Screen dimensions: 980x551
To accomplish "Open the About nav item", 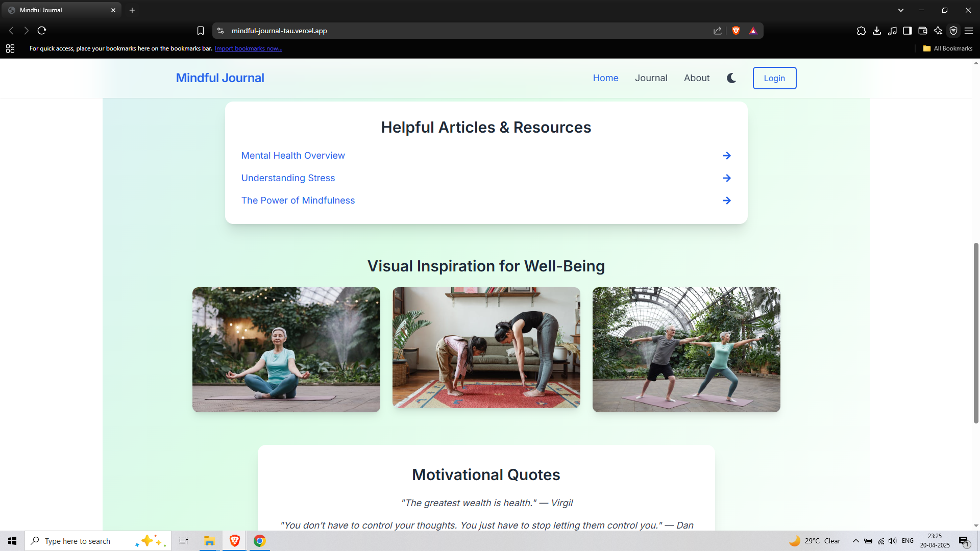I will pos(697,78).
